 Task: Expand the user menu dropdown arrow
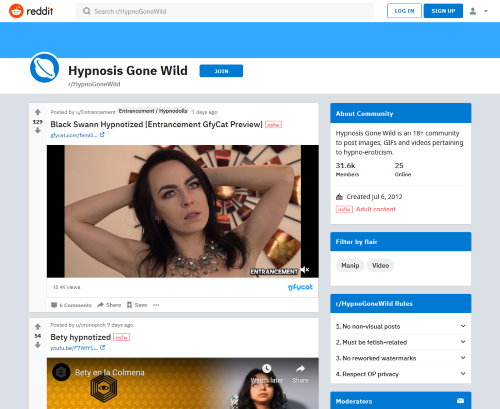(486, 11)
